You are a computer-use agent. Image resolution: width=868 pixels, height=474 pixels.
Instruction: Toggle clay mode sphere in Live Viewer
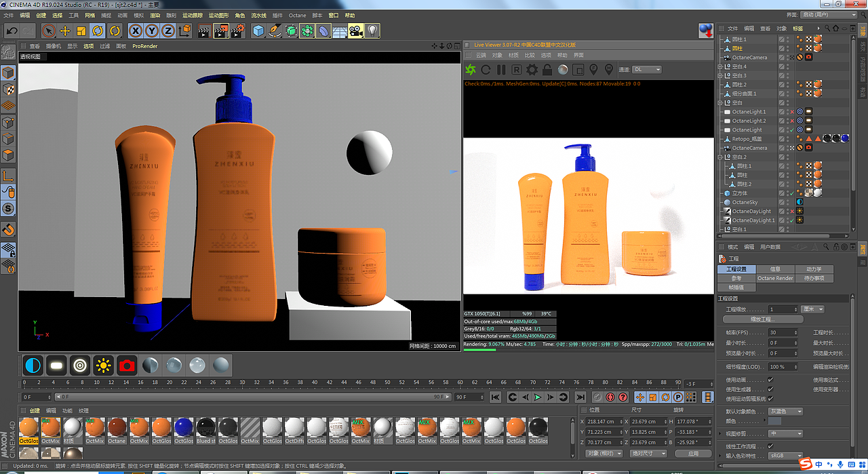pyautogui.click(x=563, y=69)
